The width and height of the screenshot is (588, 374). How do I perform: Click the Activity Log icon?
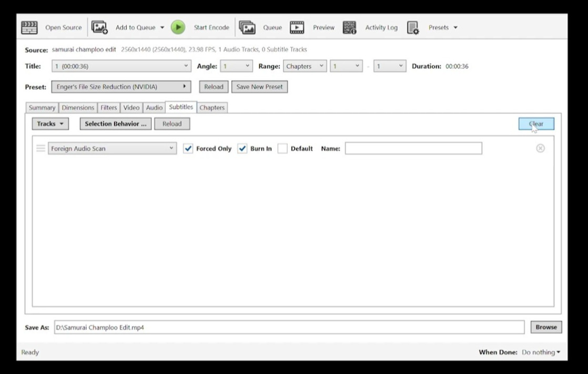coord(350,27)
